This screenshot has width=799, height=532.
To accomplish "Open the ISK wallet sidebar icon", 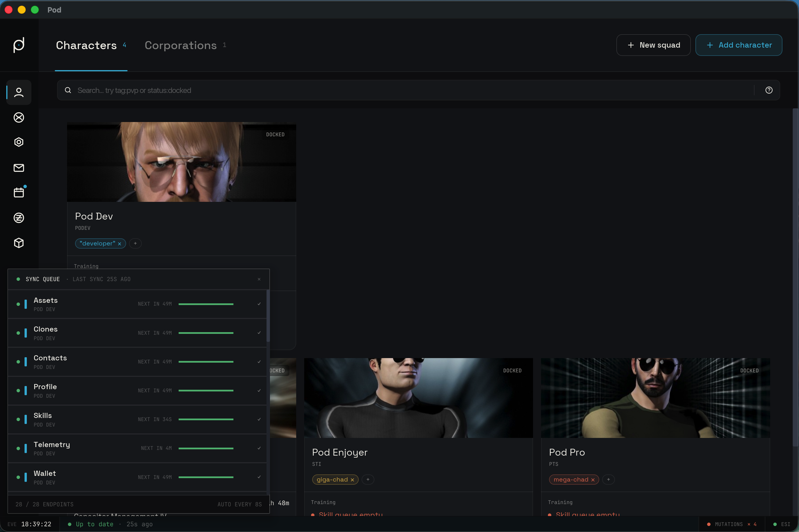I will pos(19,218).
